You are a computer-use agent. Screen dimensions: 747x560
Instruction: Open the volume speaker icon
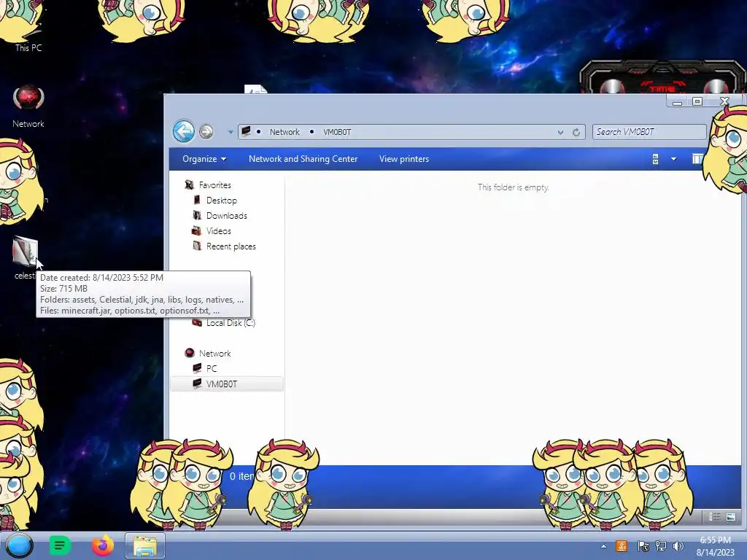point(678,546)
